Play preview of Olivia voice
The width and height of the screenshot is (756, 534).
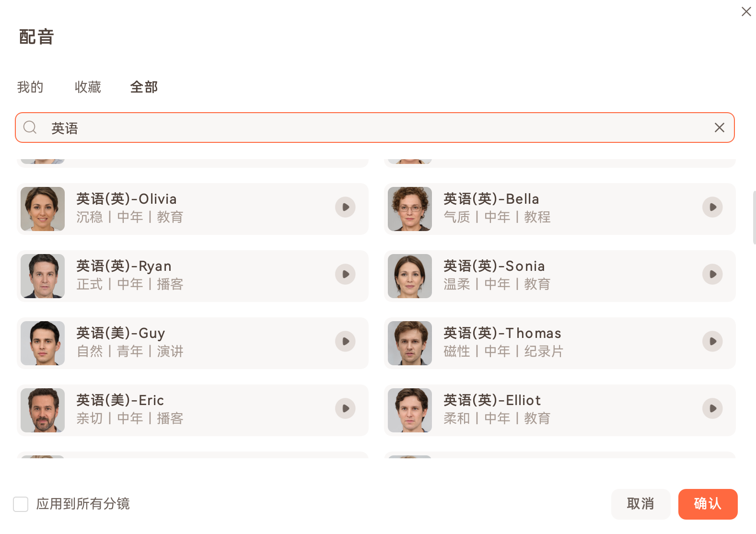tap(345, 207)
